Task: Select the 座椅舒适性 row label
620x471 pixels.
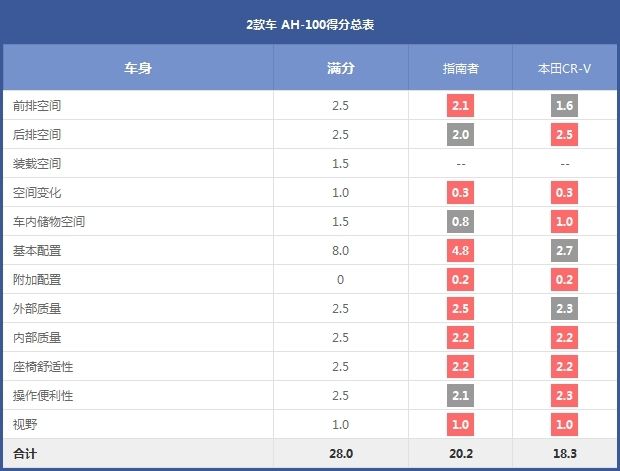Action: (x=43, y=367)
